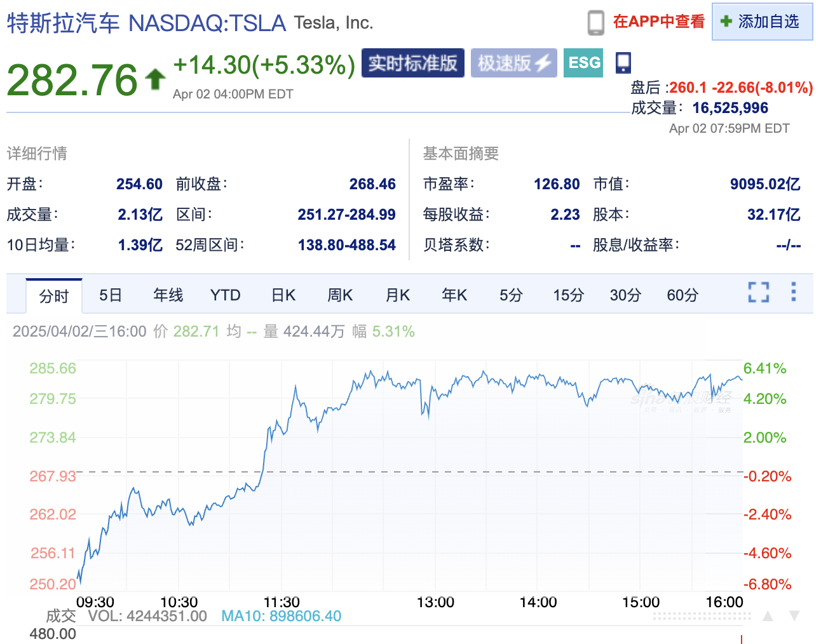Click the phone icon beside 在APP中查看
Image resolution: width=821 pixels, height=644 pixels.
click(595, 22)
